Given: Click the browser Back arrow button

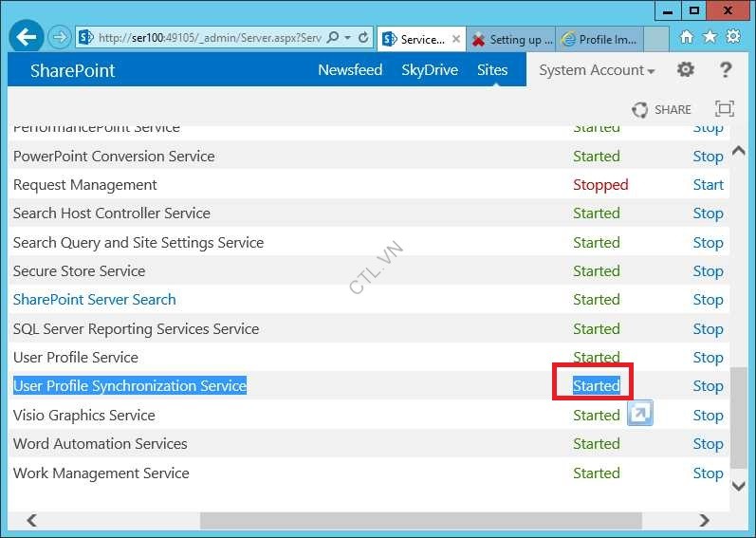Looking at the screenshot, I should (x=26, y=38).
